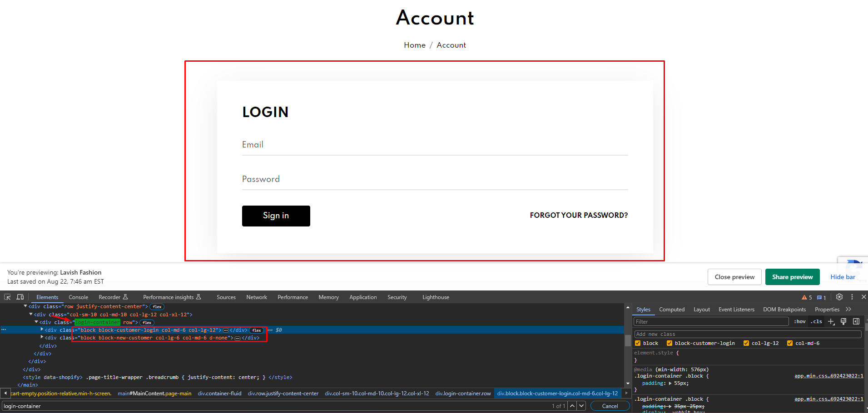Toggle the .cls classes panel
Image resolution: width=868 pixels, height=413 pixels.
coord(817,321)
